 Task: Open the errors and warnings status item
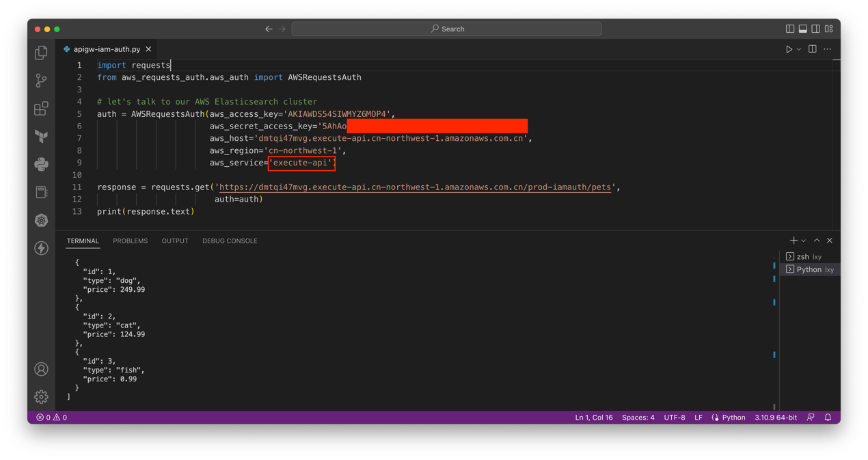pos(52,418)
